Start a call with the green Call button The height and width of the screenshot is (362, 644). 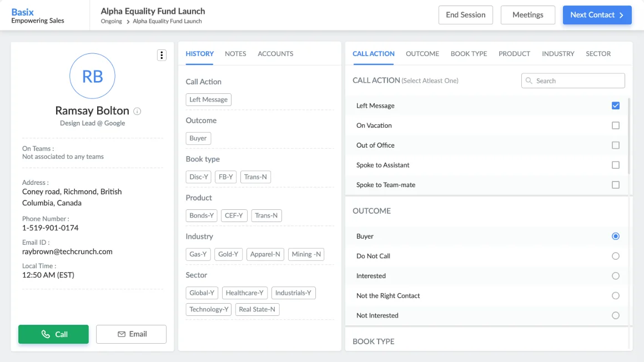(53, 334)
